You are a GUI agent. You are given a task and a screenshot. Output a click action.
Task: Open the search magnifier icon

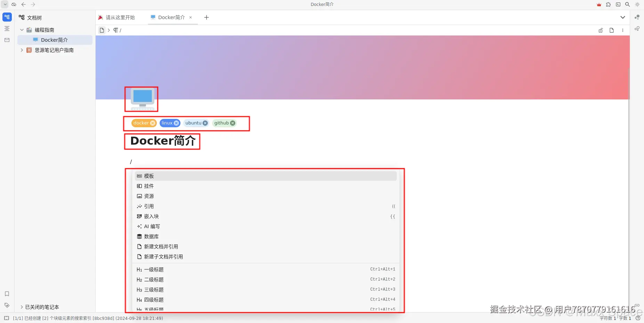[627, 5]
